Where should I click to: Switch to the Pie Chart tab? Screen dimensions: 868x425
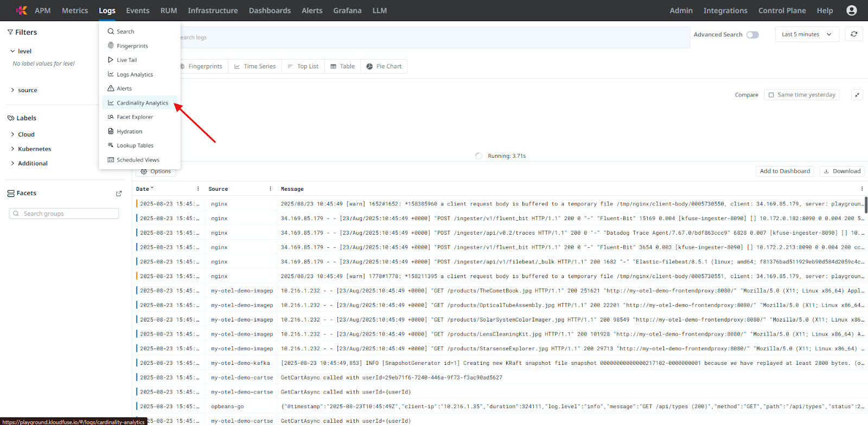pos(384,66)
